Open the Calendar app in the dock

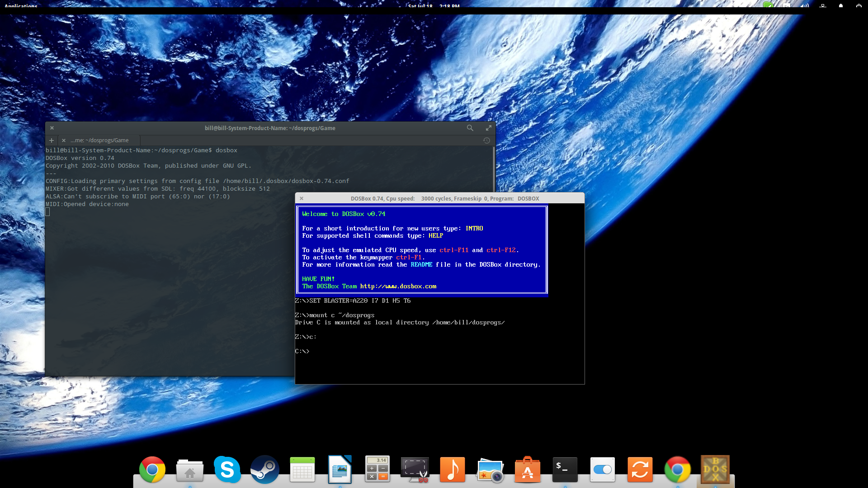point(302,469)
